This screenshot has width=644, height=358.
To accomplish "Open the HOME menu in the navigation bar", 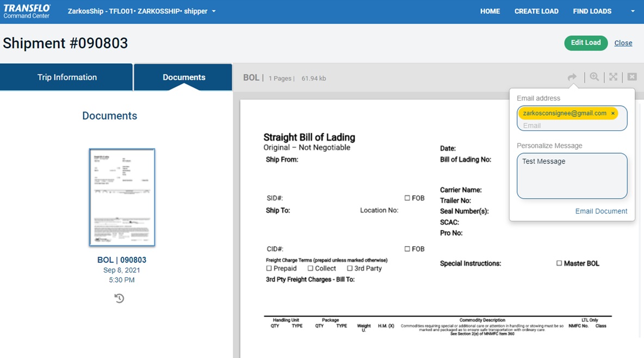I will (x=490, y=11).
